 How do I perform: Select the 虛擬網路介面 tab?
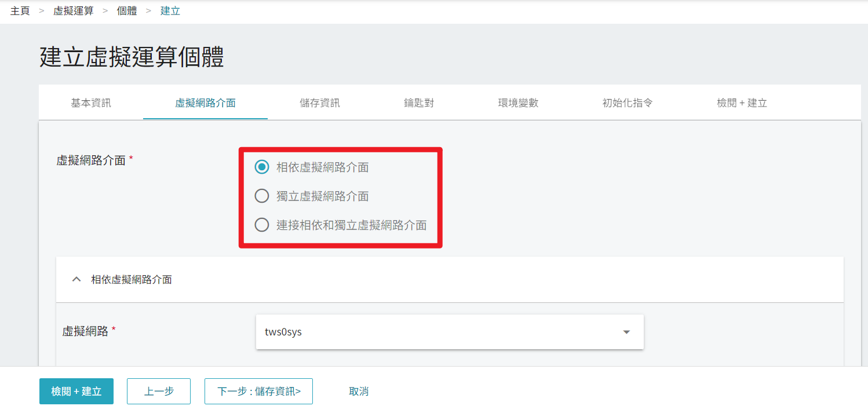tap(206, 103)
